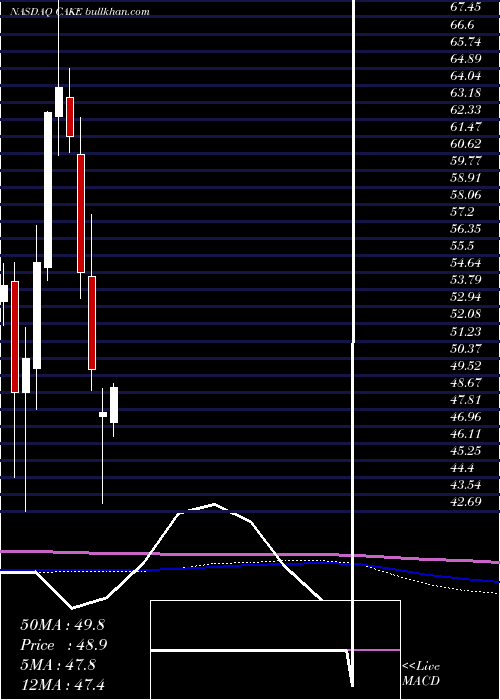This screenshot has height=700, width=500.
Task: Click the tallest white candlestick body
Action: click(48, 190)
